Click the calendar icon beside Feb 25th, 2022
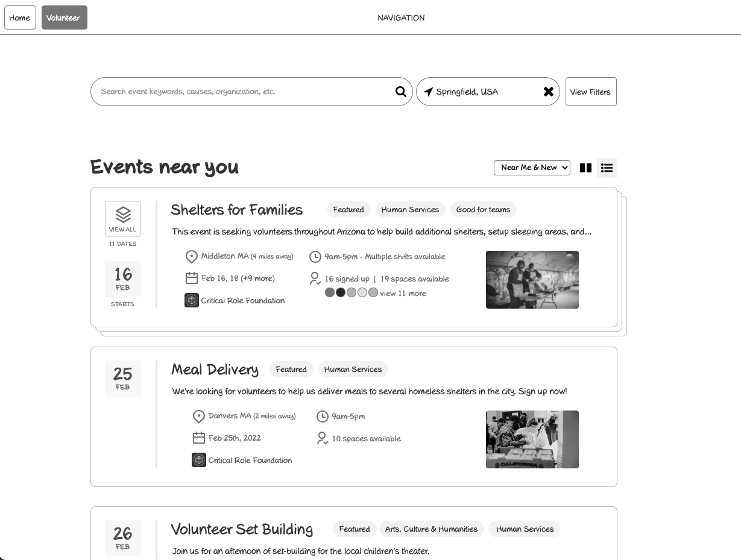This screenshot has width=741, height=560. (199, 438)
